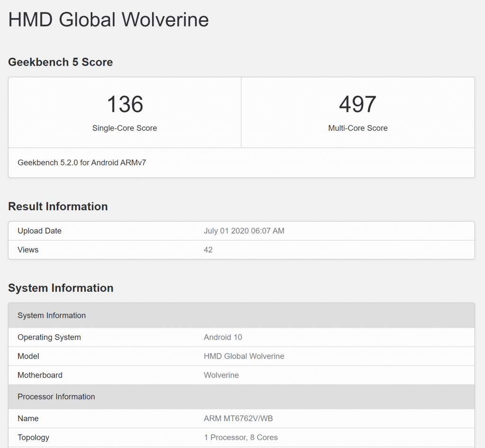Select the Wolverine motherboard value
485x448 pixels.
222,375
